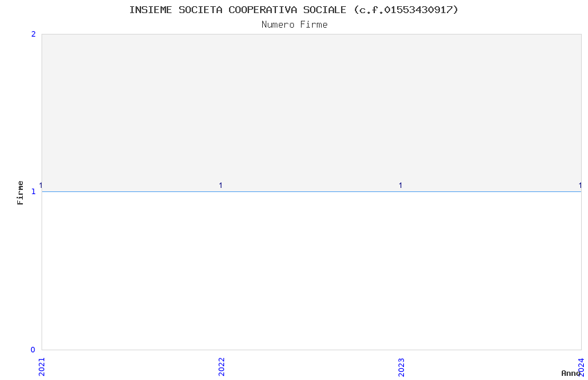This screenshot has height=380, width=588.
Task: Click the Numero Firme subtitle
Action: (295, 25)
